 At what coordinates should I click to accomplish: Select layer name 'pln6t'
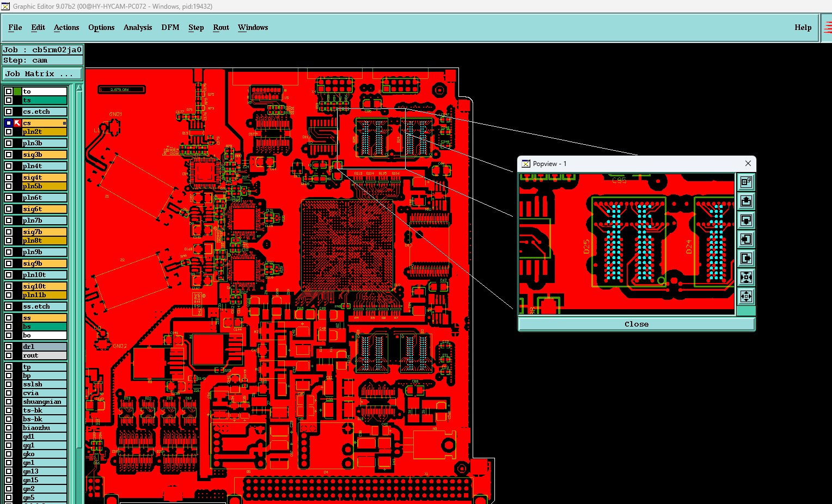pos(45,198)
